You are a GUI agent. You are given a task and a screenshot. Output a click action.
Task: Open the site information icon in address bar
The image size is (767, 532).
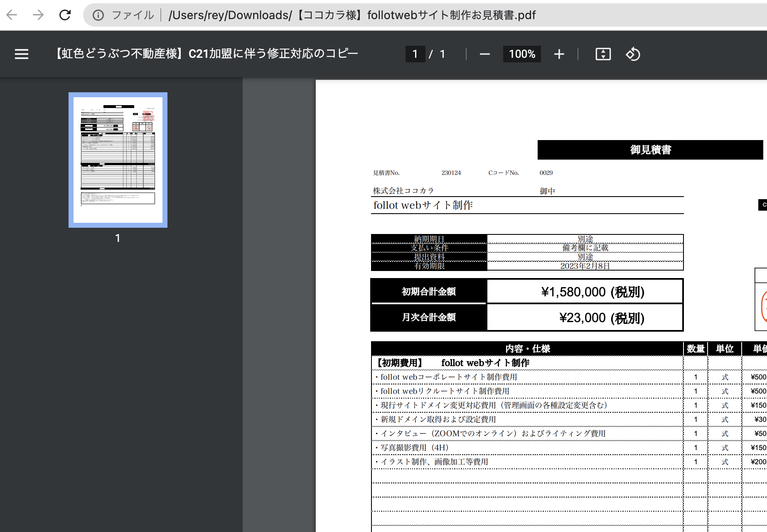coord(98,15)
